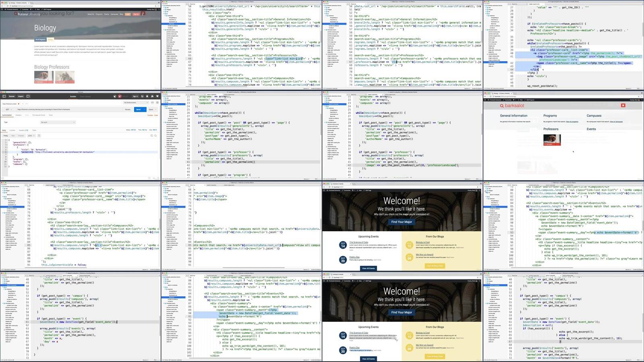The height and width of the screenshot is (362, 644).
Task: Open the response Headers (13) tab
Action: 24,130
